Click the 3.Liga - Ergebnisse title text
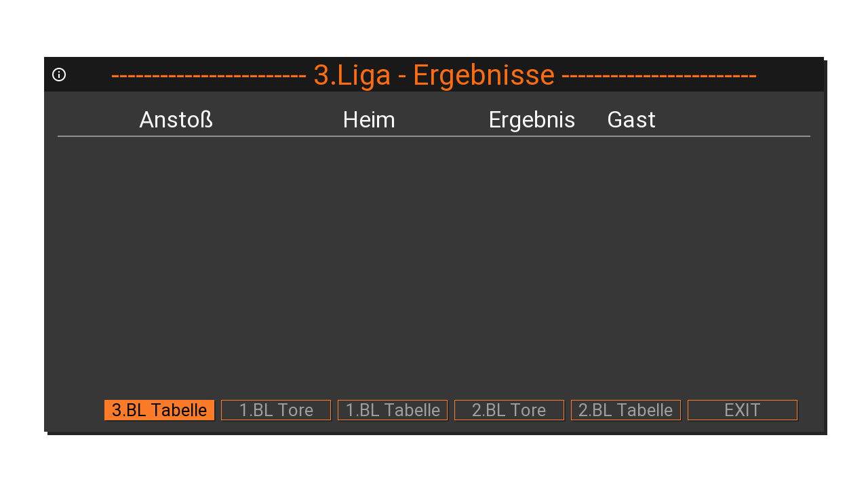This screenshot has width=868, height=488. click(434, 75)
